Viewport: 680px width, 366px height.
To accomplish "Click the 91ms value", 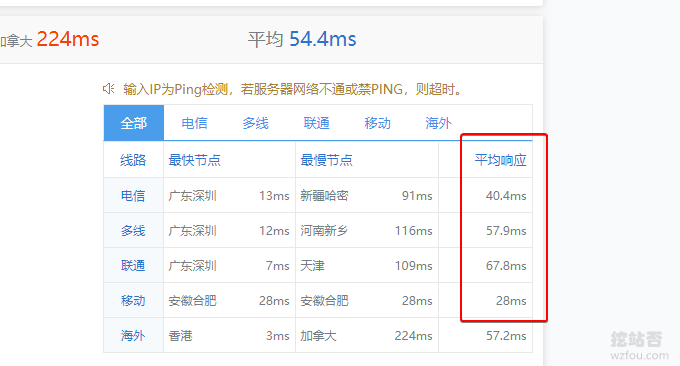I will [x=417, y=196].
